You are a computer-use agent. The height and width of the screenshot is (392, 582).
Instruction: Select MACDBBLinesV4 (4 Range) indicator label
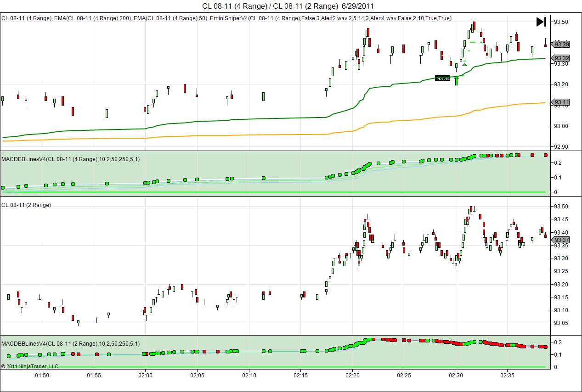click(x=71, y=159)
